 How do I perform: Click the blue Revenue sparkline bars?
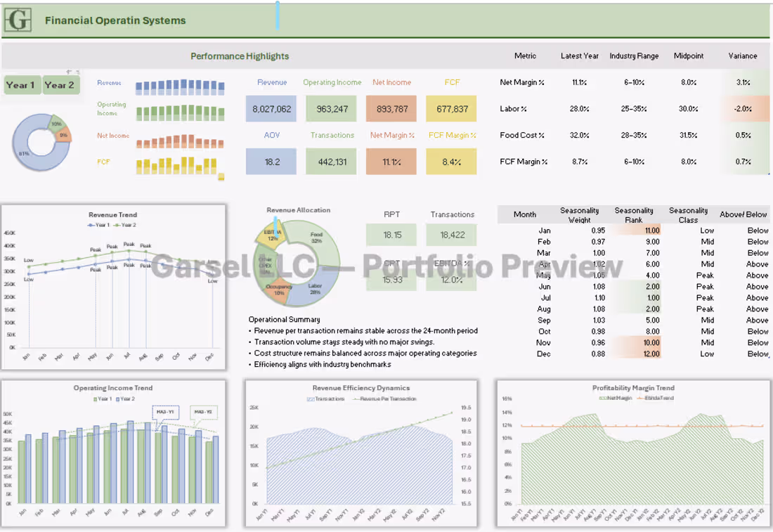tap(180, 86)
